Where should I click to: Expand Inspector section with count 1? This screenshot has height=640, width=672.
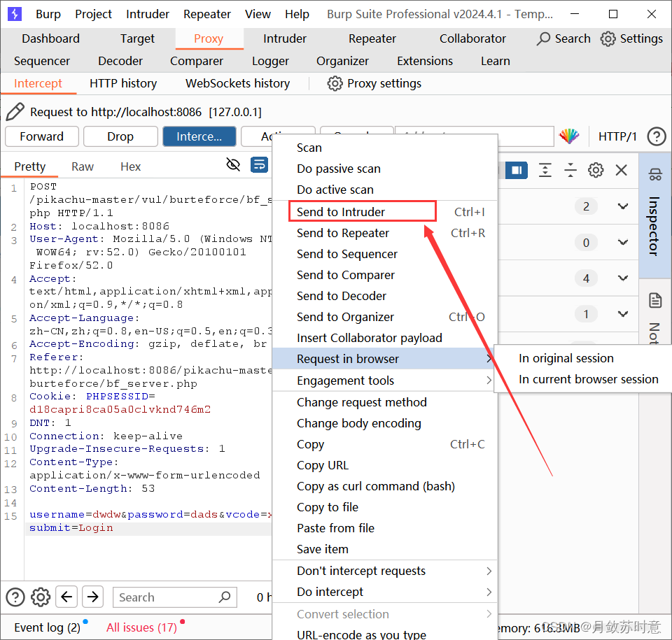point(623,315)
